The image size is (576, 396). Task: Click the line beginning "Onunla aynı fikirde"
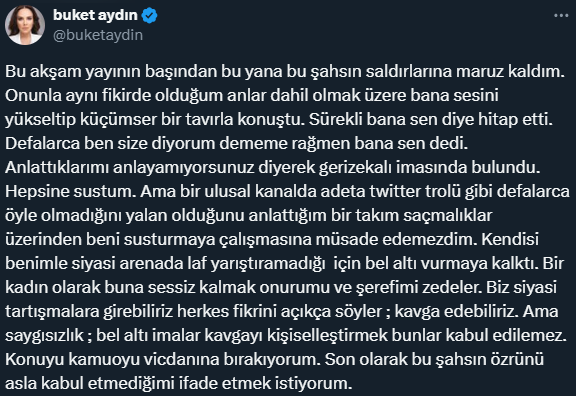252,95
